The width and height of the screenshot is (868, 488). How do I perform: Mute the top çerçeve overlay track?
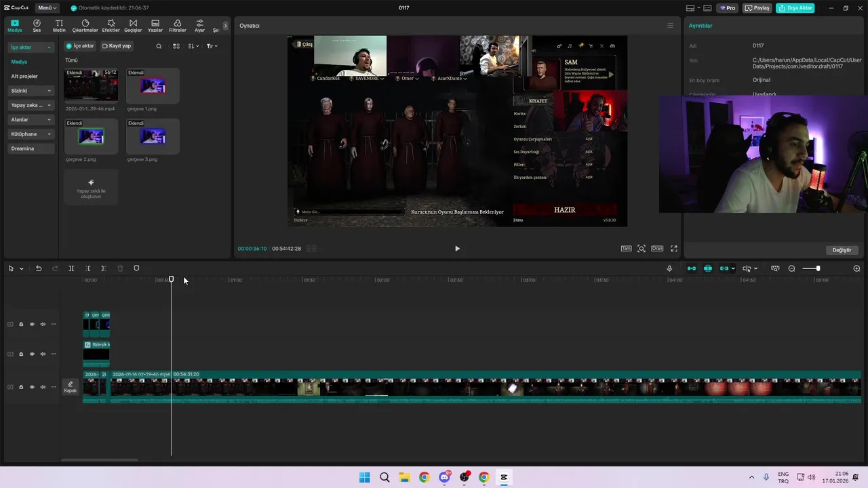(x=43, y=324)
